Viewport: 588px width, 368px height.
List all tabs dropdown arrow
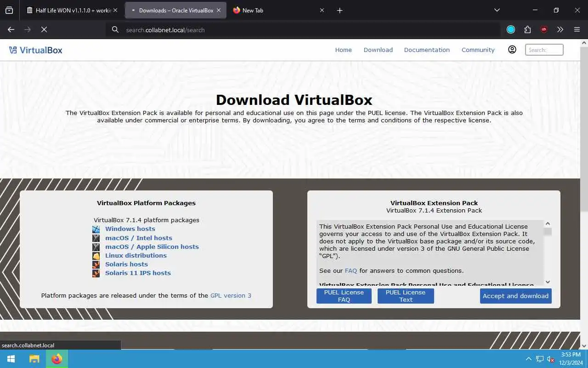pyautogui.click(x=497, y=10)
